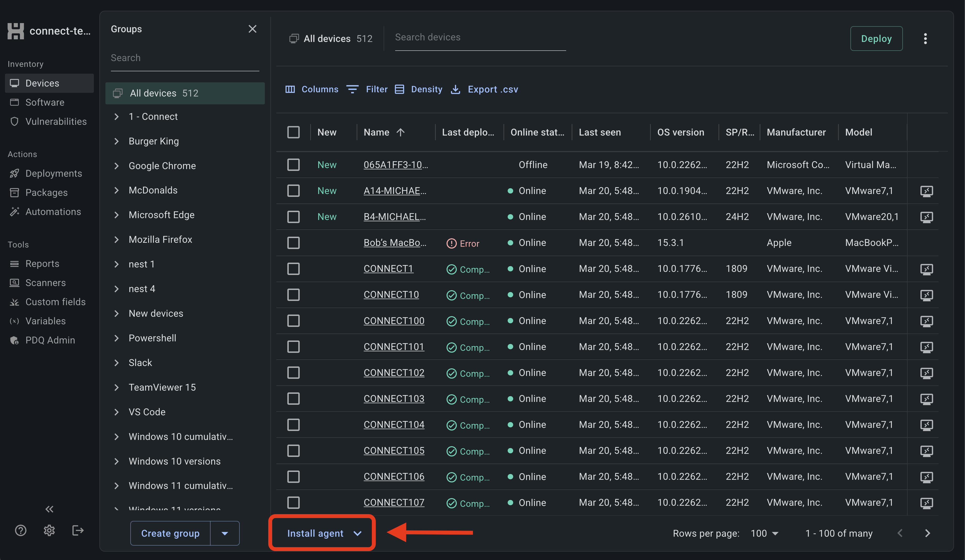
Task: Open the Filter toolbar option
Action: (x=367, y=89)
